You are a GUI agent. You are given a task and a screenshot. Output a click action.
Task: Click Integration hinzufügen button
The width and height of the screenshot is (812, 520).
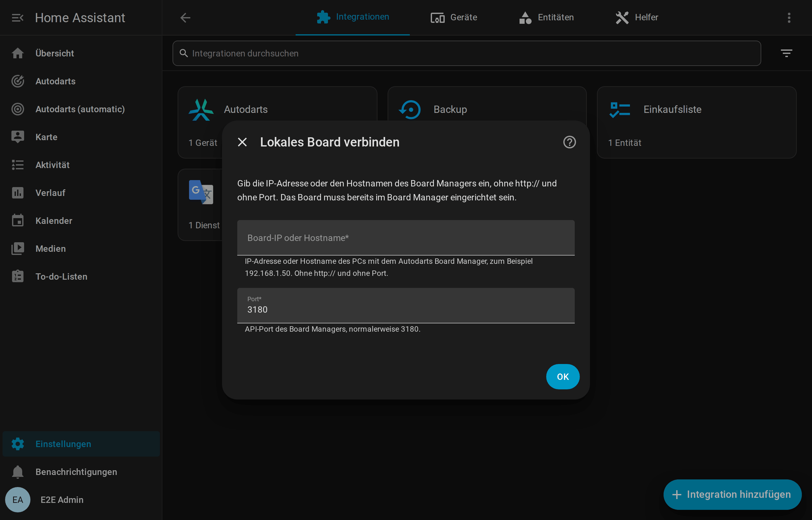(x=732, y=494)
